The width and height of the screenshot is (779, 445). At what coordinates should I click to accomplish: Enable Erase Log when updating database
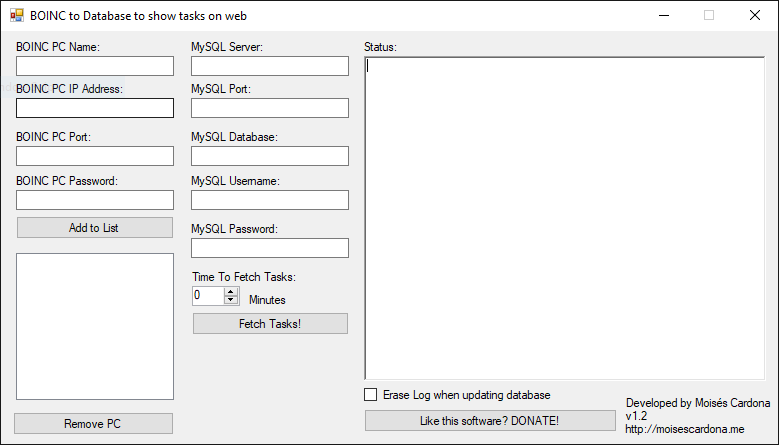[x=371, y=395]
